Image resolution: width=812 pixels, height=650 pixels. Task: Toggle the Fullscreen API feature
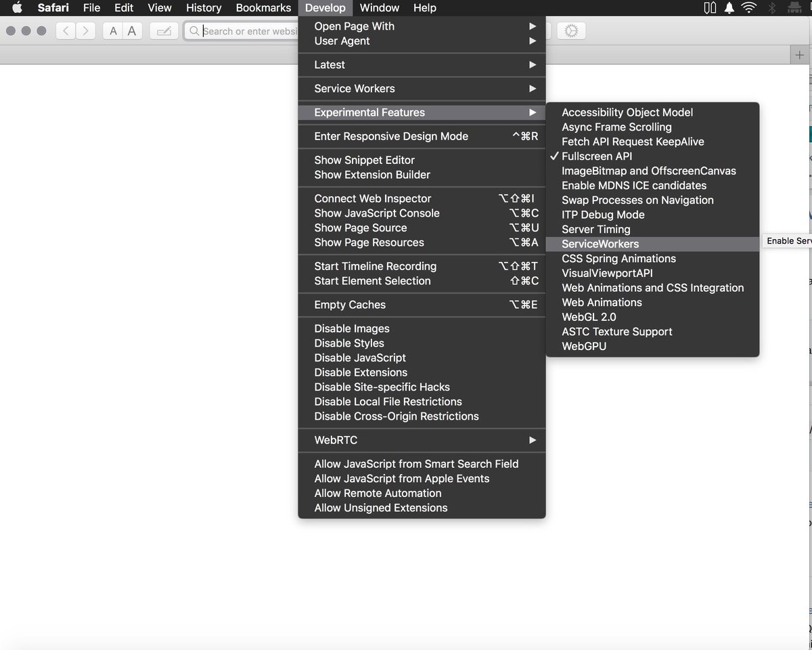coord(652,156)
